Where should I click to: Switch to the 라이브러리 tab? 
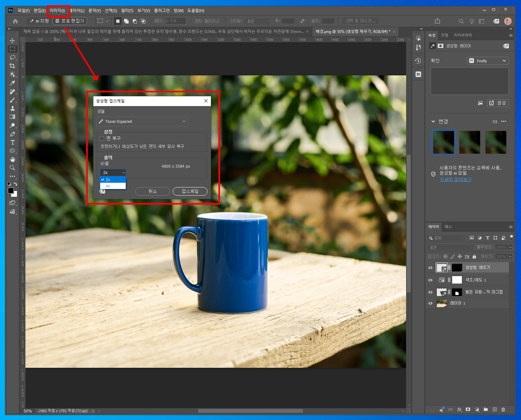coord(463,35)
